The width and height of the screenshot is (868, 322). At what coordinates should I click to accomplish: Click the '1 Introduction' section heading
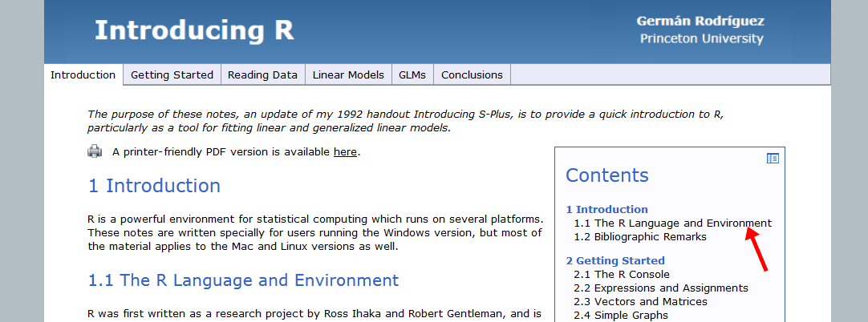point(155,186)
